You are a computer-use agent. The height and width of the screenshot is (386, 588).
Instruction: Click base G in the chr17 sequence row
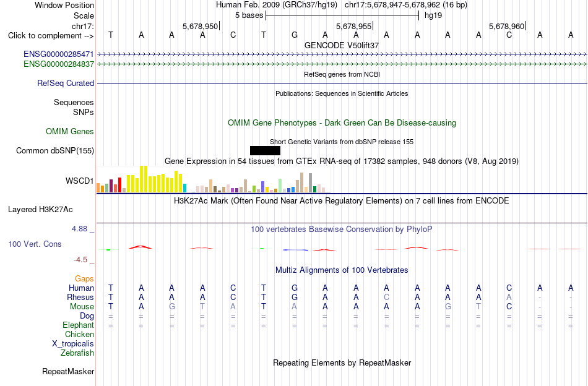point(295,35)
